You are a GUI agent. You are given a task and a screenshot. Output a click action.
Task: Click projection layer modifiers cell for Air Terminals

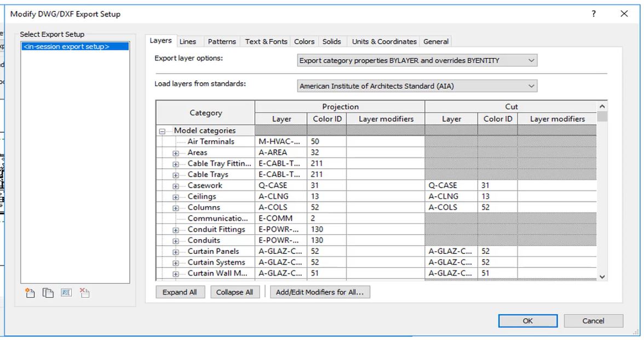pyautogui.click(x=386, y=141)
